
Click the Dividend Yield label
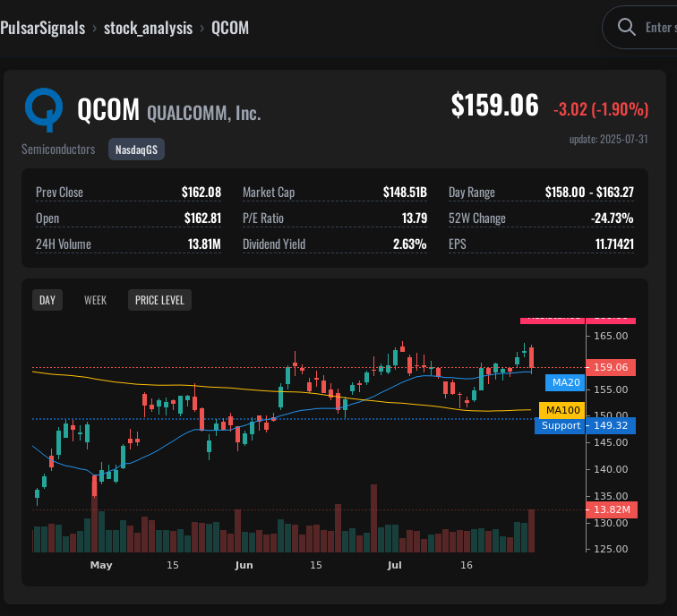(x=274, y=244)
